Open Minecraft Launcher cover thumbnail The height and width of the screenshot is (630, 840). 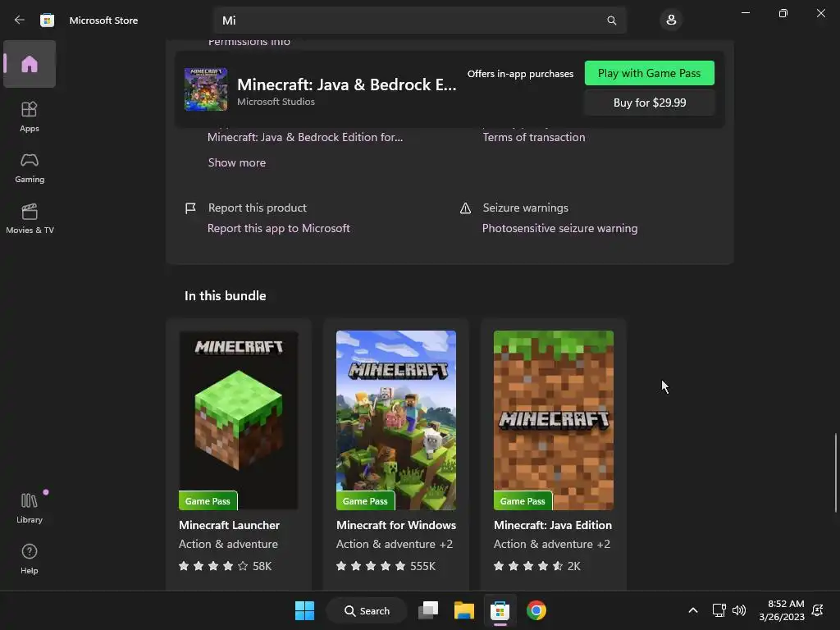(x=239, y=420)
